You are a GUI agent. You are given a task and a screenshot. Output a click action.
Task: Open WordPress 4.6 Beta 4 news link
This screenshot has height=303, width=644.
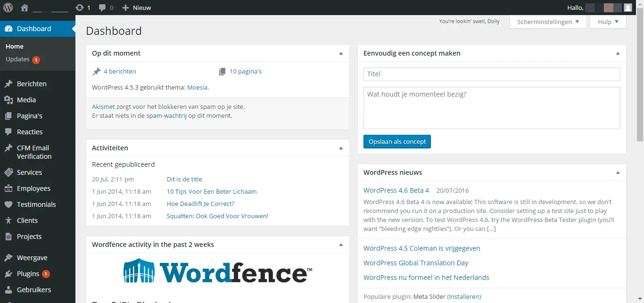(x=396, y=190)
